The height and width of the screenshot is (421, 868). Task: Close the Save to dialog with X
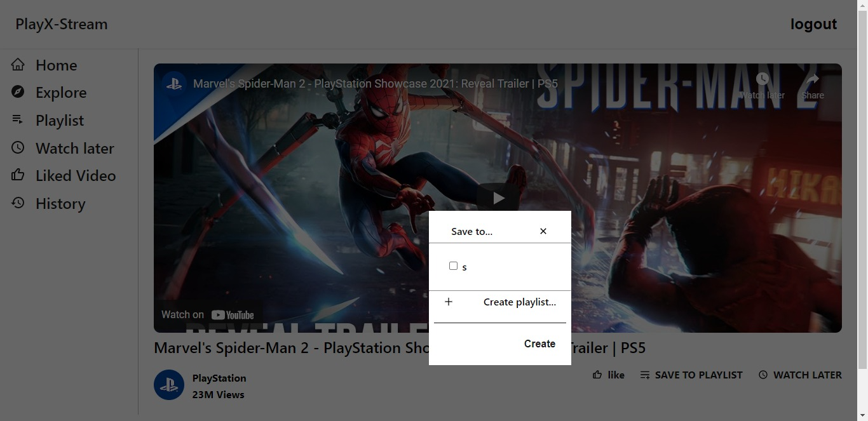point(543,231)
